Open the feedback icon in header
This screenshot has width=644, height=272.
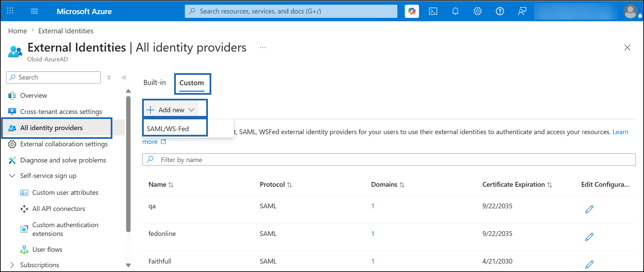[522, 11]
